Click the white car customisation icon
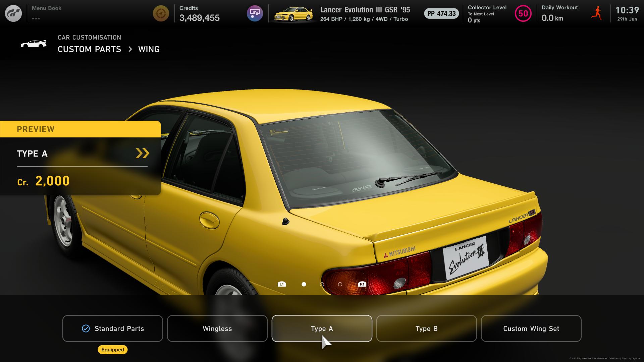The width and height of the screenshot is (644, 362). click(34, 44)
